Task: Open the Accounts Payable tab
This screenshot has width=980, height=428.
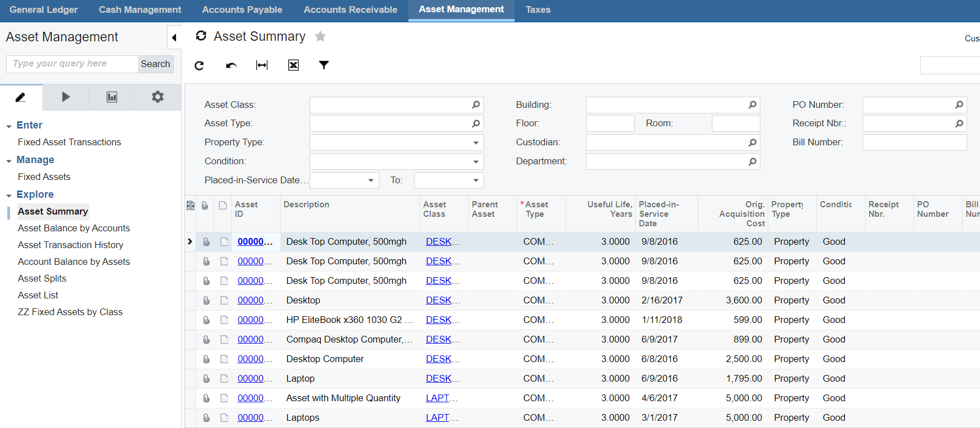Action: pos(242,9)
